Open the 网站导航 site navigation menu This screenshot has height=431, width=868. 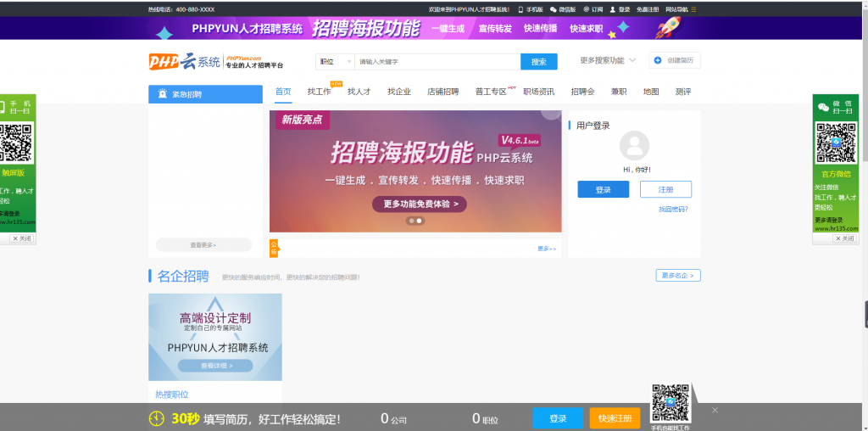click(x=681, y=9)
